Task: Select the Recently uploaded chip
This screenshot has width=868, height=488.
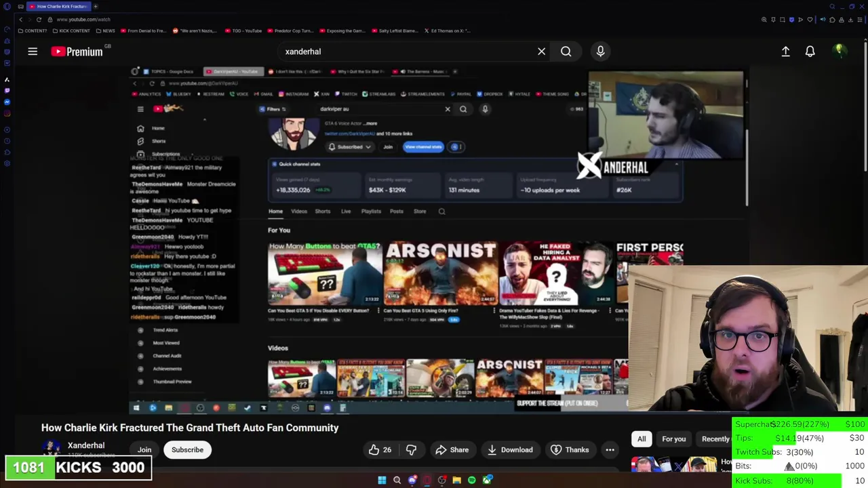Action: [714, 439]
